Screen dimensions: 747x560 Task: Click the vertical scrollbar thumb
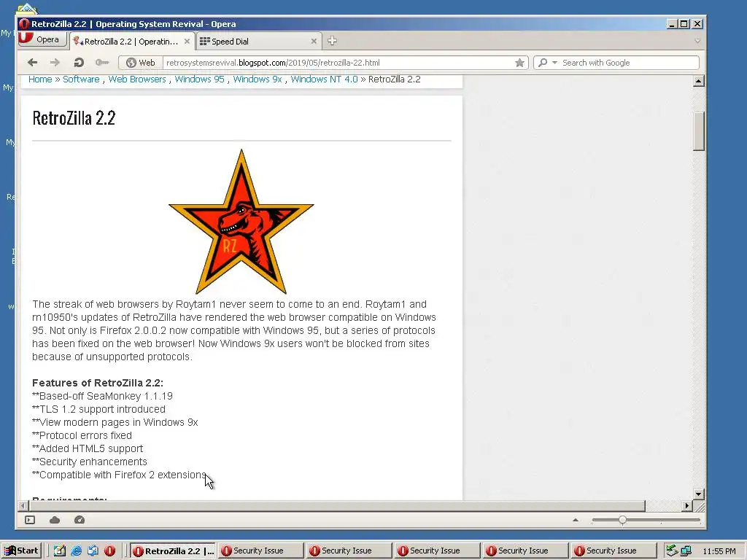698,131
